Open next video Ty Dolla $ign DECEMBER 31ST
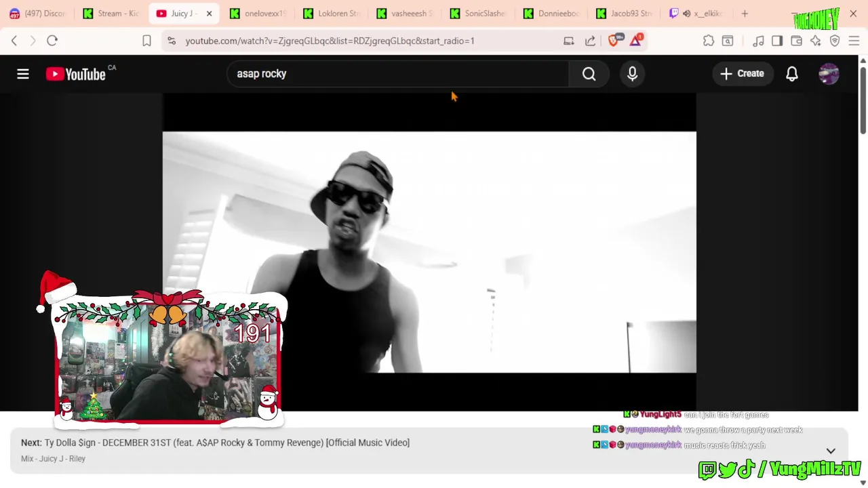The height and width of the screenshot is (488, 868). 227,443
